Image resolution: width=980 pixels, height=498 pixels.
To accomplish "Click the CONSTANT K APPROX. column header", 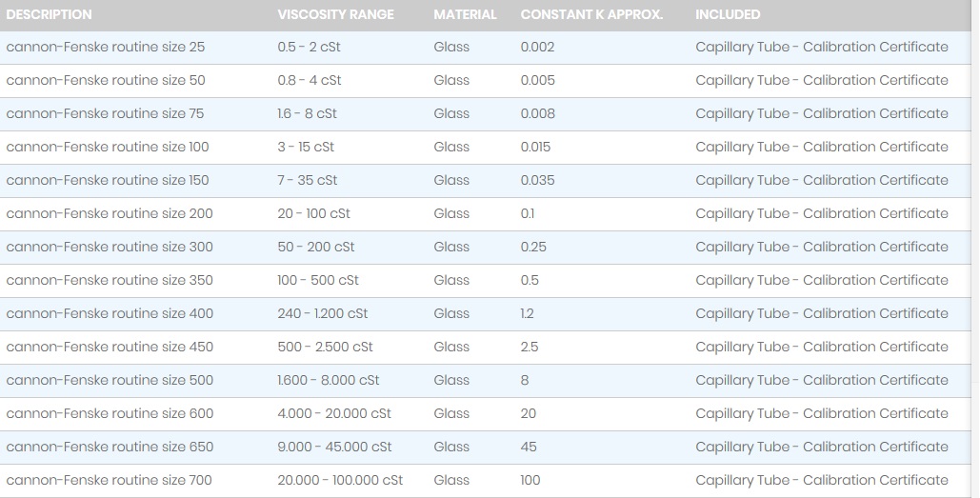I will click(591, 15).
